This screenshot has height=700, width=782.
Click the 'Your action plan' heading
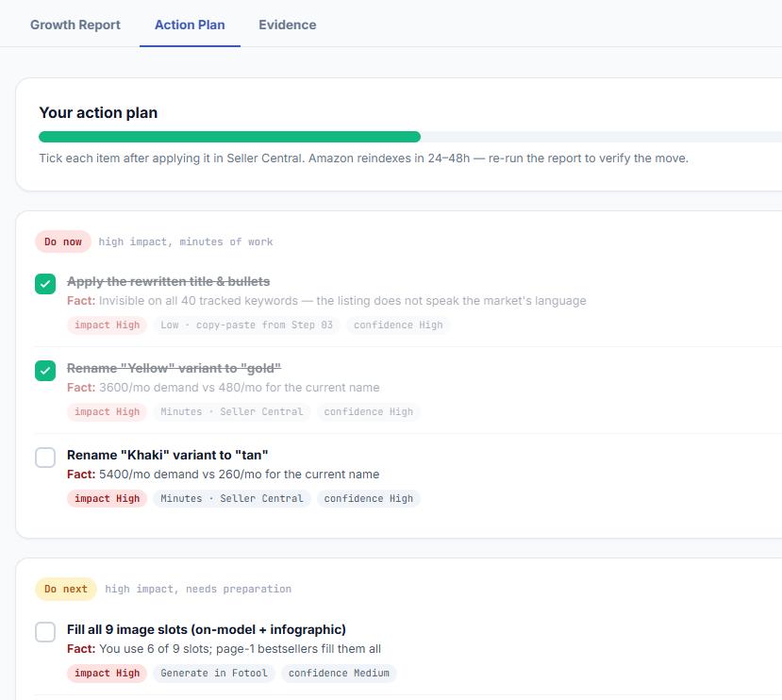pos(98,113)
